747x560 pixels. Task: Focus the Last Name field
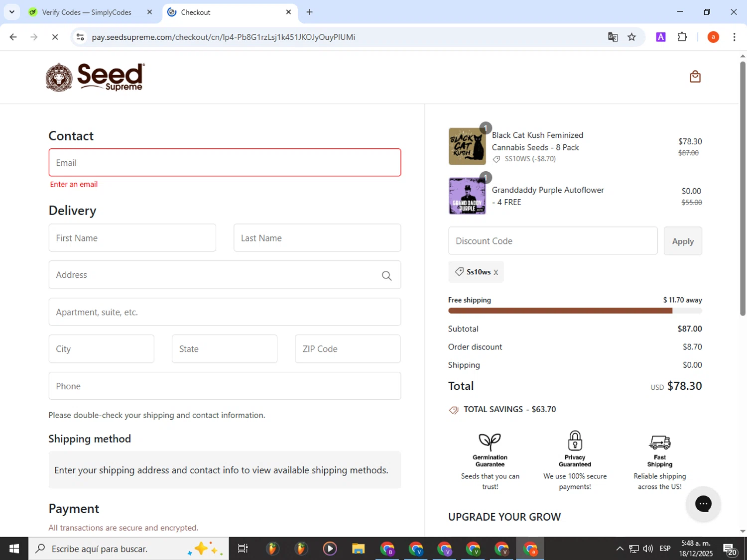317,238
